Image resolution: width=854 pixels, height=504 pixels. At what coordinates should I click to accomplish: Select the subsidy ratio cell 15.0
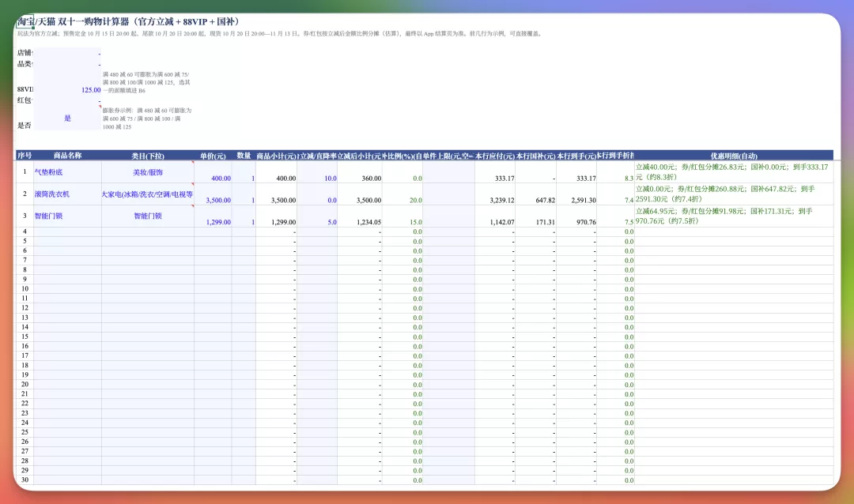(x=402, y=216)
